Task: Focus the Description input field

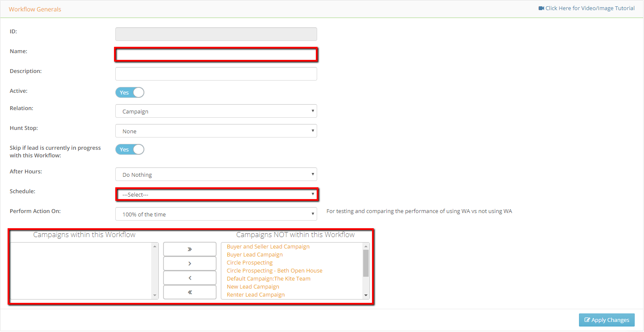Action: tap(216, 74)
